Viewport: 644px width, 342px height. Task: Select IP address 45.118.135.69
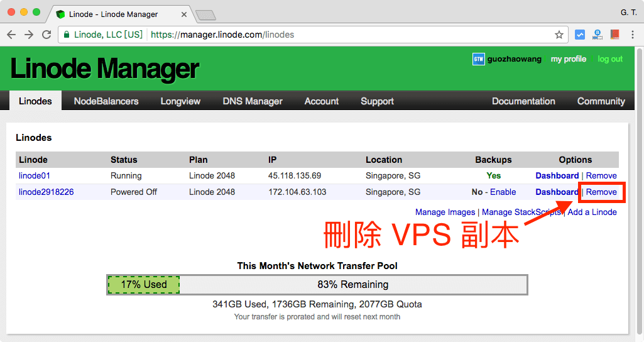(295, 175)
